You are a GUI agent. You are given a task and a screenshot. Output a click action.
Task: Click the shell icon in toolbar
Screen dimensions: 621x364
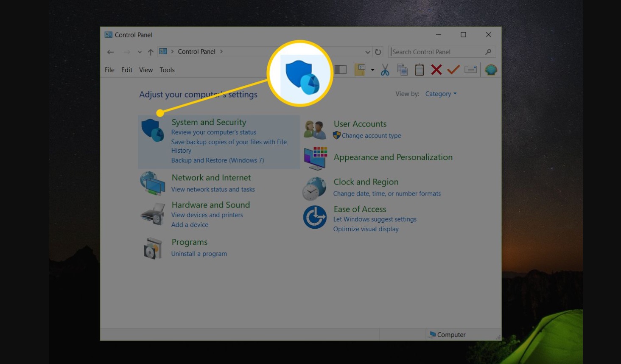(491, 70)
